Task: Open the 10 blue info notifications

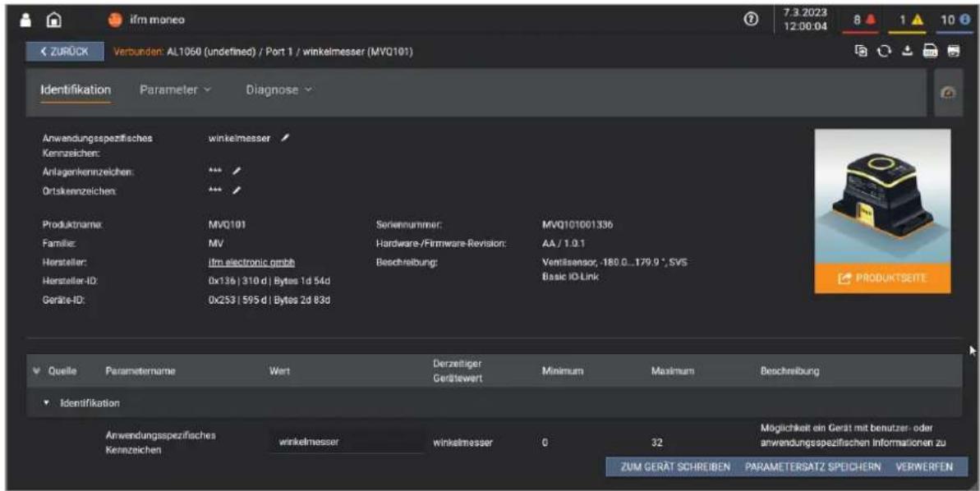Action: point(955,20)
